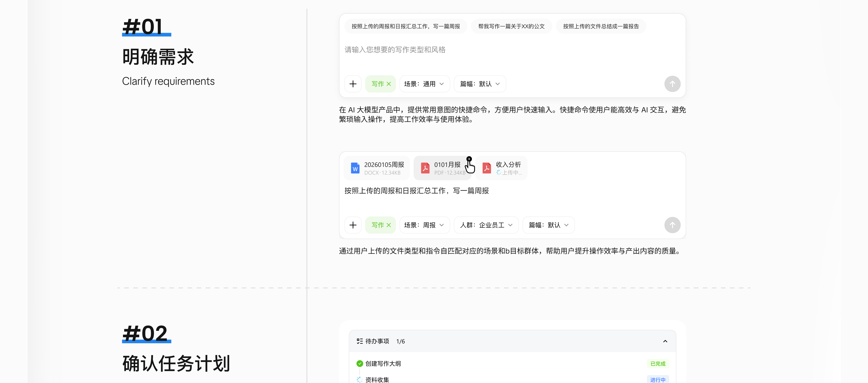The image size is (868, 383).
Task: Choose the 按照上传的周报和日报汇总工作 quick command chip
Action: pos(406,26)
